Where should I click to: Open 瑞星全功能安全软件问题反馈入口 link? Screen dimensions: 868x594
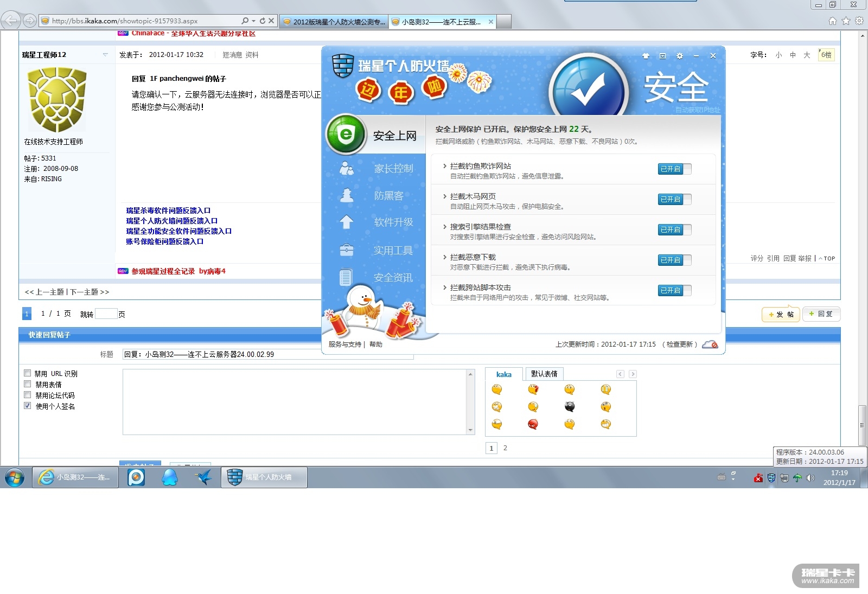coord(179,231)
